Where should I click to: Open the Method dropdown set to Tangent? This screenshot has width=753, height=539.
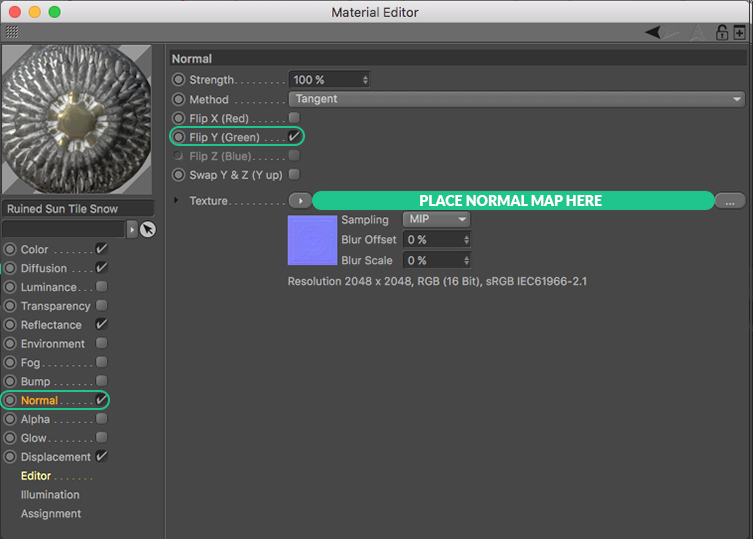[517, 99]
